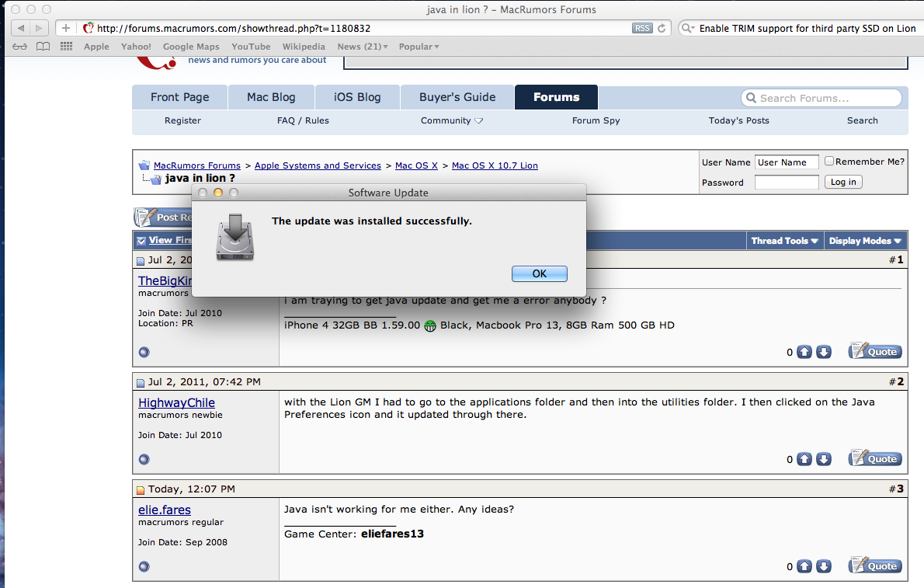Open the Apple Systems and Services breadcrumb
Viewport: 924px width, 588px height.
(x=318, y=165)
